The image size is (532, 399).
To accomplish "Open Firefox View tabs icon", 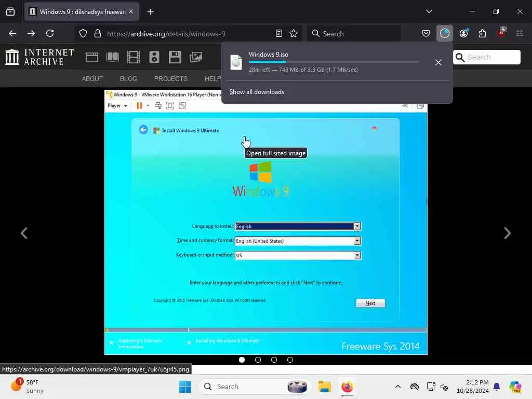I will [x=10, y=12].
